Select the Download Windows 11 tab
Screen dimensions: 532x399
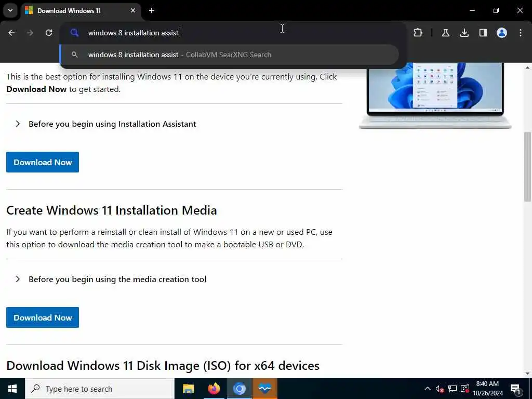pyautogui.click(x=81, y=10)
